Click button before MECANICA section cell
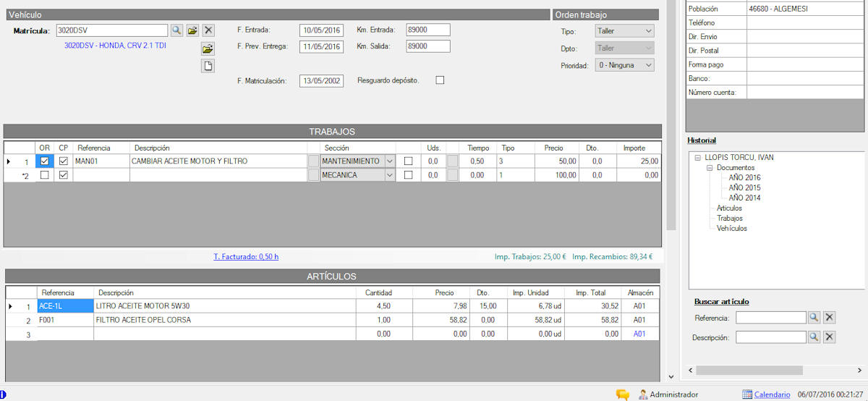Image resolution: width=868 pixels, height=401 pixels. pos(313,174)
